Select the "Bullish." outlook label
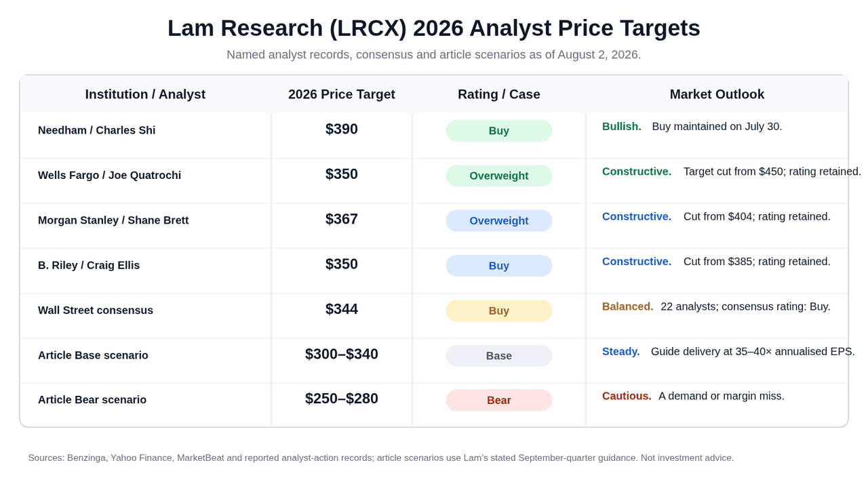The image size is (868, 488). [x=622, y=126]
